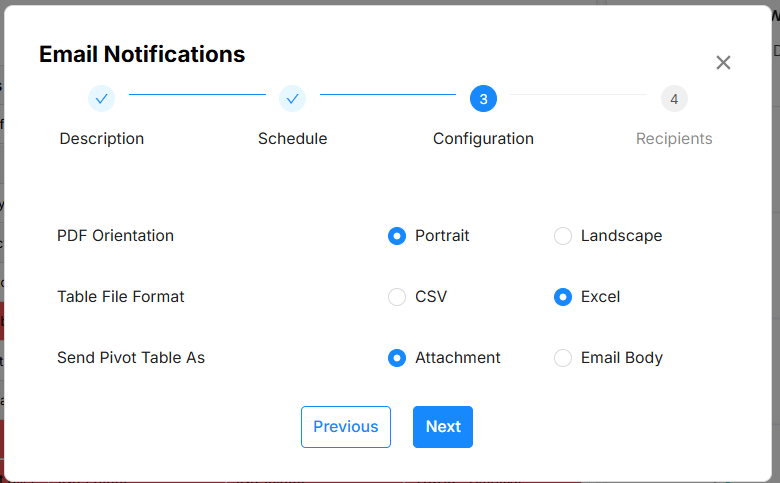
Task: Click the Send Pivot Table As label
Action: 130,358
